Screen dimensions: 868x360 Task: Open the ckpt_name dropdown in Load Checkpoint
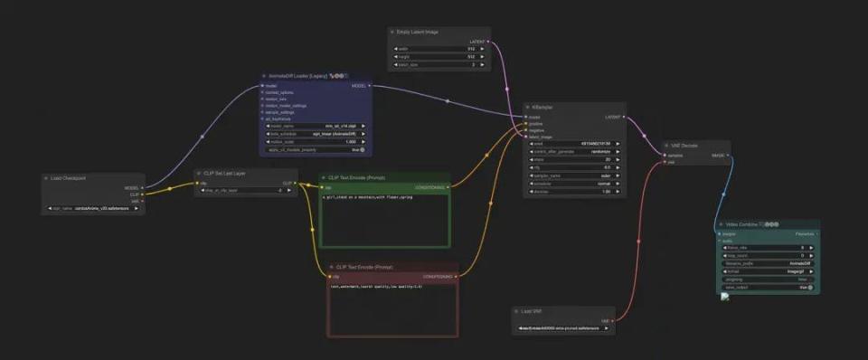tap(93, 208)
